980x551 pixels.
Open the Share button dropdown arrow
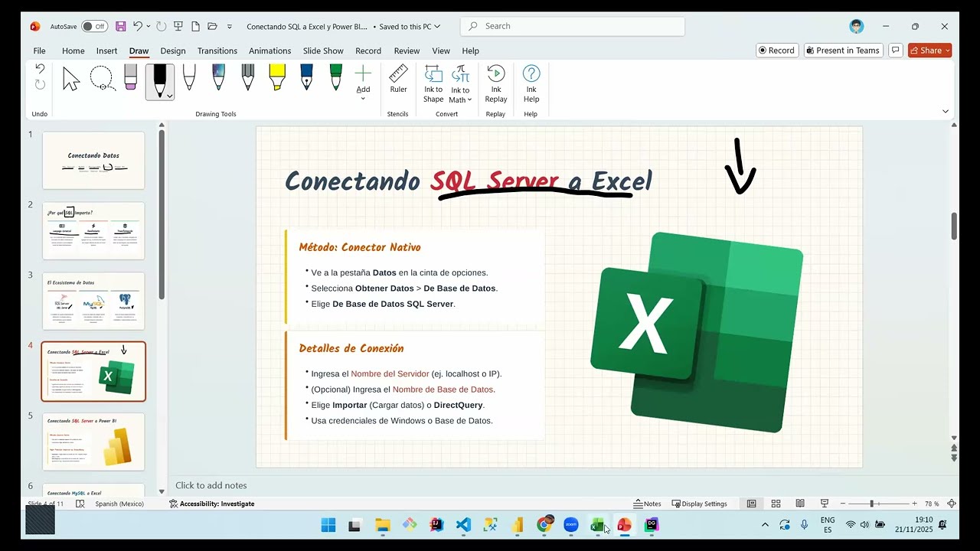click(x=947, y=51)
